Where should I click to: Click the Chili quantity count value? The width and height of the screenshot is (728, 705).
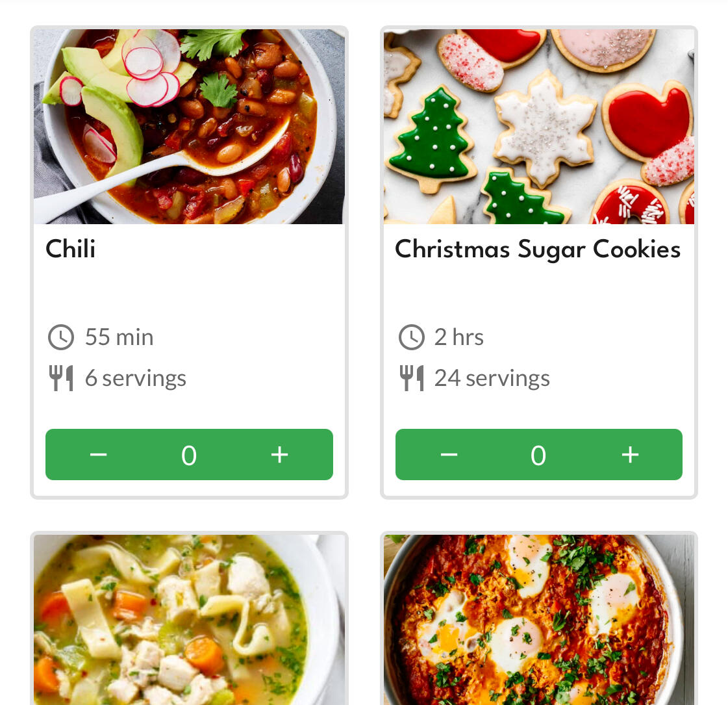click(189, 455)
